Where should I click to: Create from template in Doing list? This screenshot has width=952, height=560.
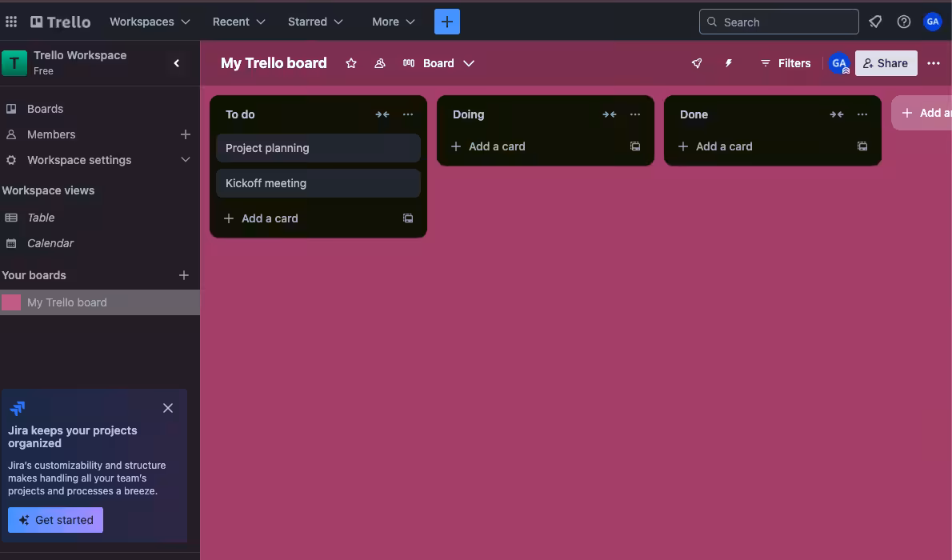click(x=635, y=146)
